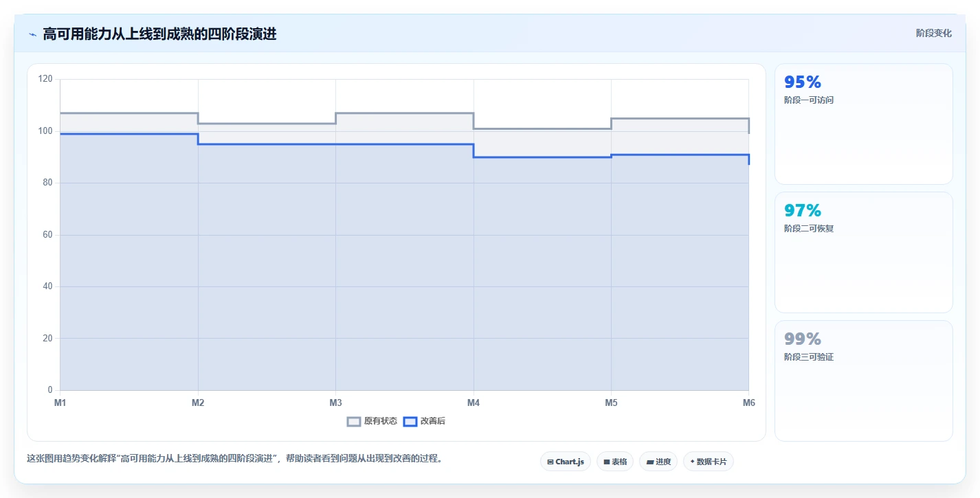Click the 97% percentage value
The height and width of the screenshot is (498, 980).
(803, 211)
